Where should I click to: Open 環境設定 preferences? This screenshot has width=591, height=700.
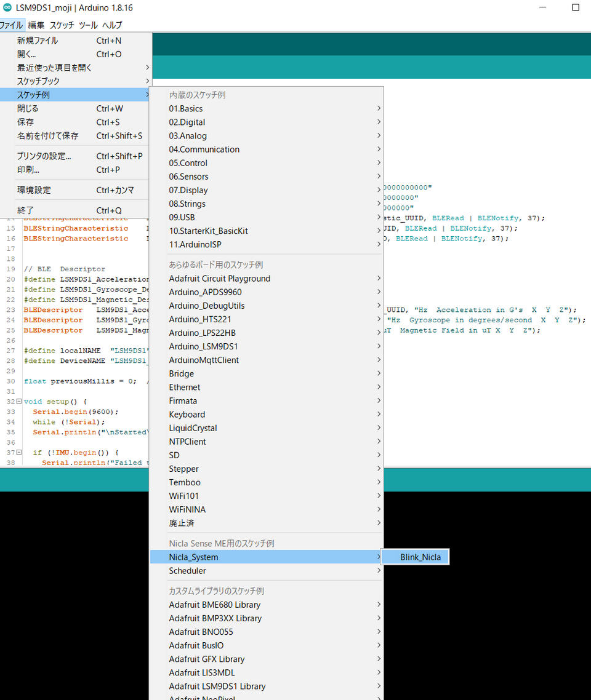coord(34,190)
